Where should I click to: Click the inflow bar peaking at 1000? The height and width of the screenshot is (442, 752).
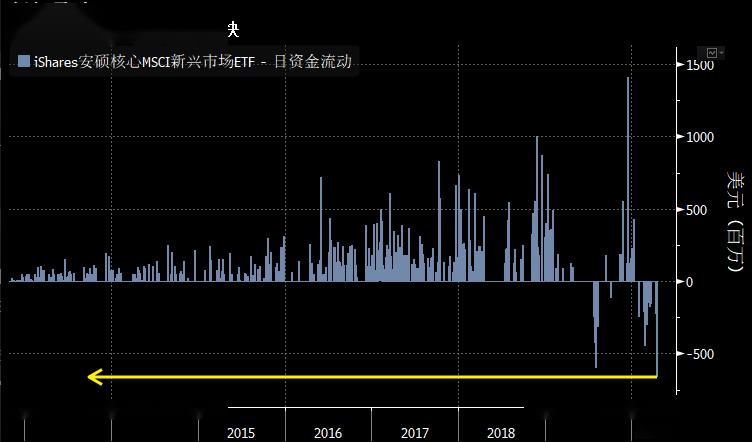click(x=537, y=209)
